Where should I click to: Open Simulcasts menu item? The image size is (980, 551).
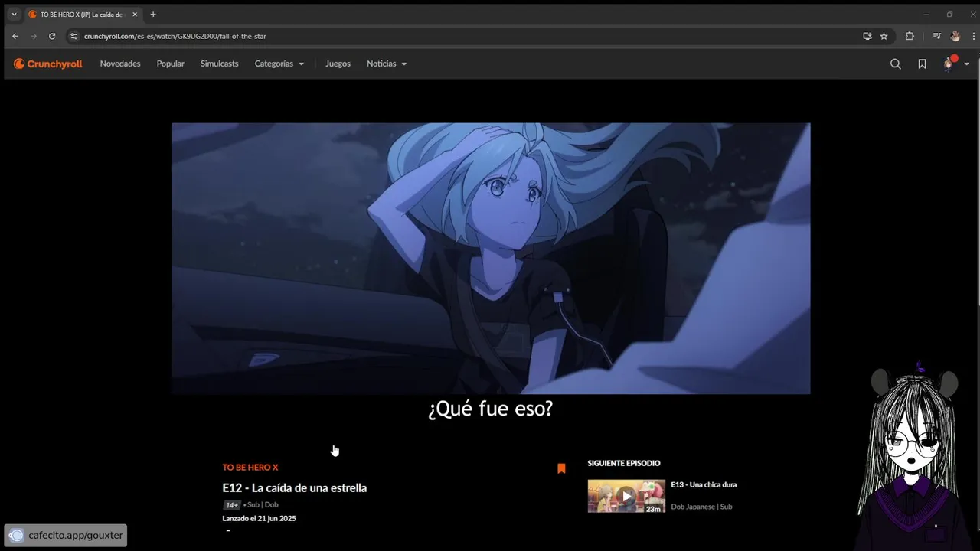[220, 64]
